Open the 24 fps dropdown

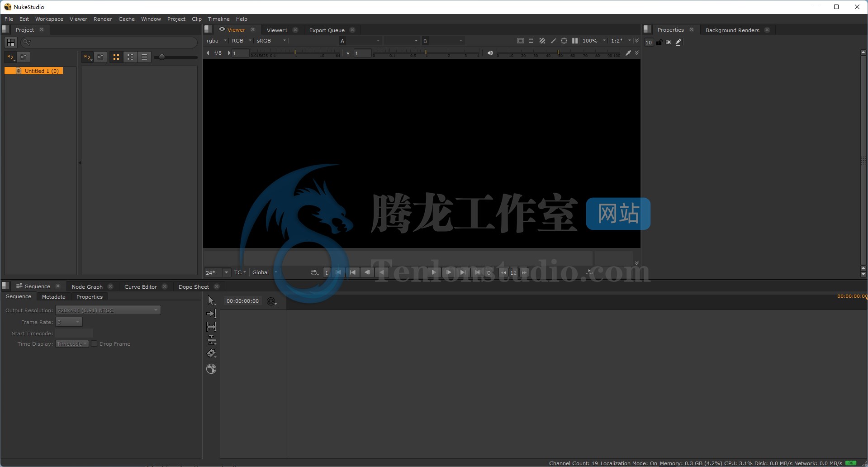coord(217,272)
